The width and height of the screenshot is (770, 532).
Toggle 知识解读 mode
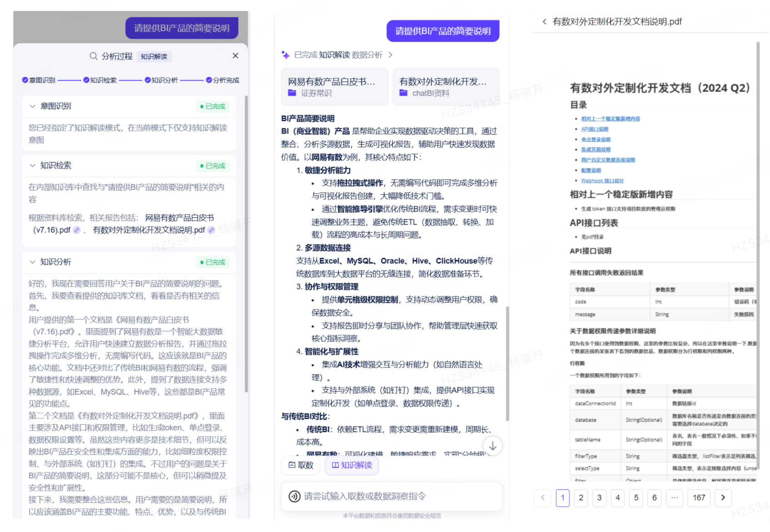click(x=352, y=465)
